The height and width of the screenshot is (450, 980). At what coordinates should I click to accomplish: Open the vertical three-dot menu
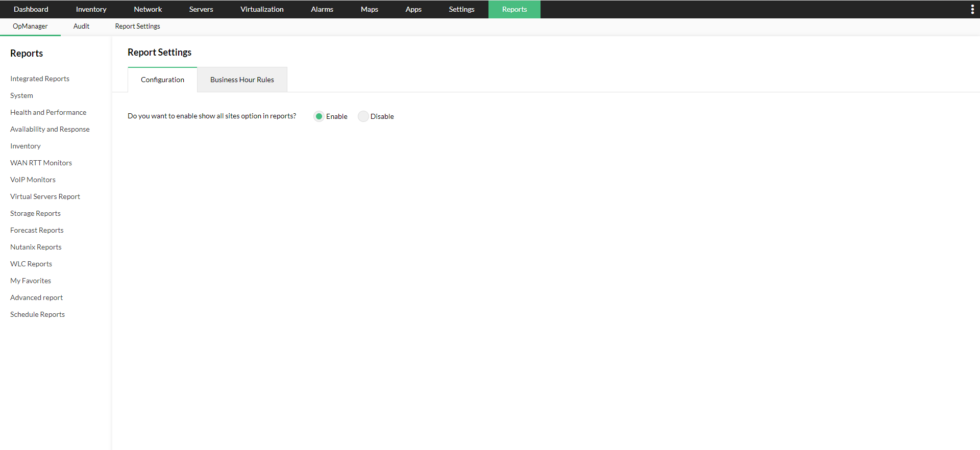pyautogui.click(x=972, y=9)
